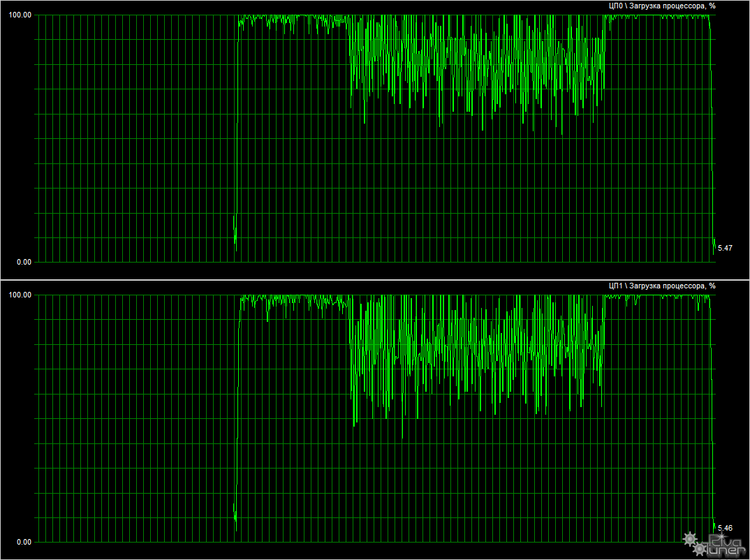Select the 5.47 current value of ЦП0
The width and height of the screenshot is (750, 560).
click(x=725, y=248)
